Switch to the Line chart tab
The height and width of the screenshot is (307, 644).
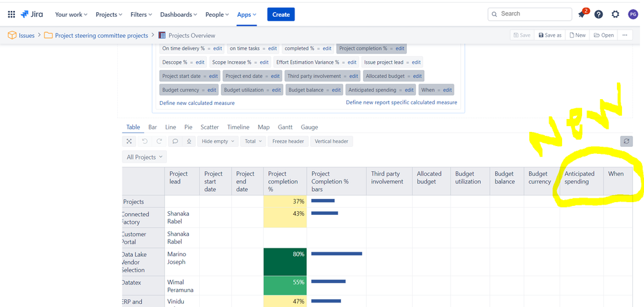170,127
